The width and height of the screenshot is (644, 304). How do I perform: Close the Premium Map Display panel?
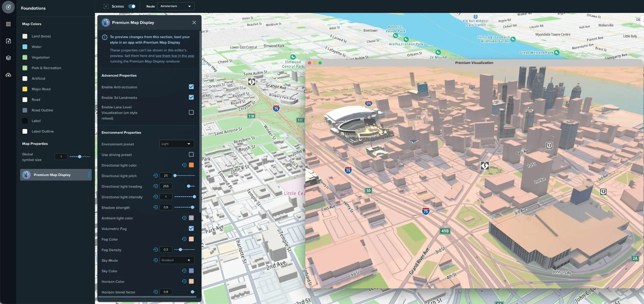click(x=194, y=23)
